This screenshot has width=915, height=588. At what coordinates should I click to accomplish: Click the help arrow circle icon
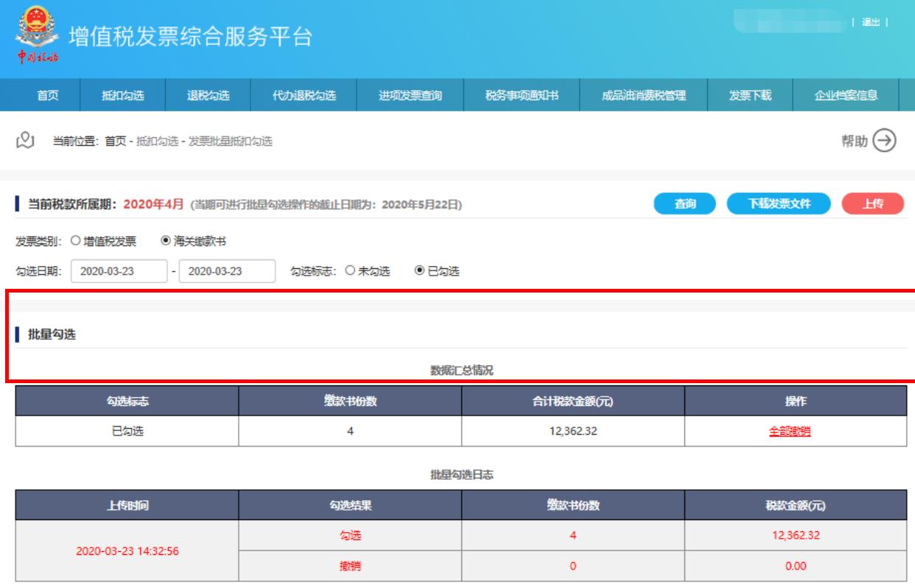coord(885,140)
